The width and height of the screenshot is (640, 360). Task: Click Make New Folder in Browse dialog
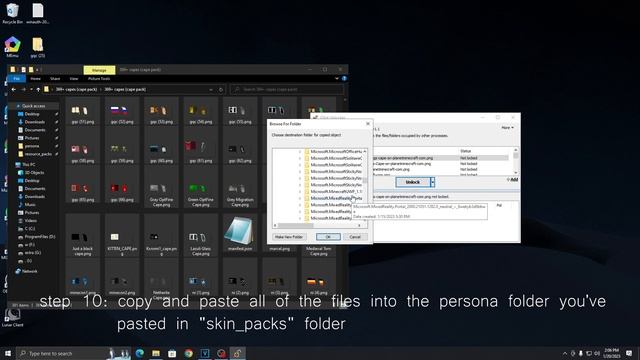click(x=289, y=237)
